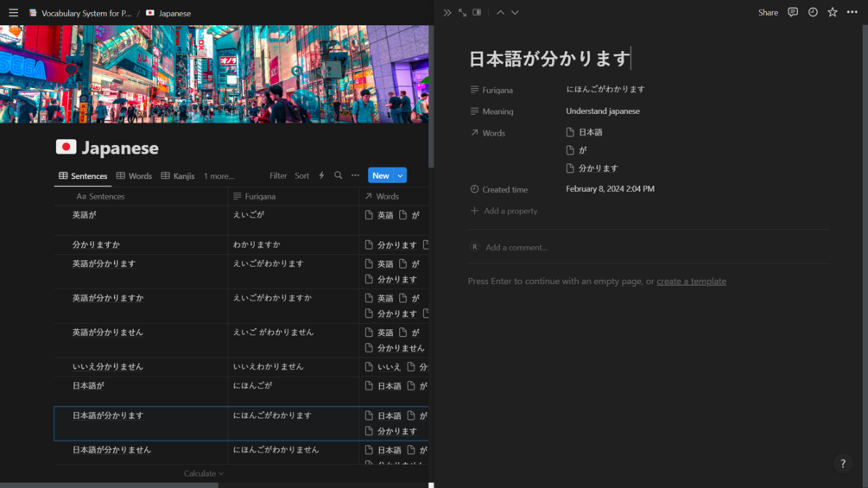Image resolution: width=868 pixels, height=488 pixels.
Task: Click the comment user avatar R
Action: (x=474, y=247)
